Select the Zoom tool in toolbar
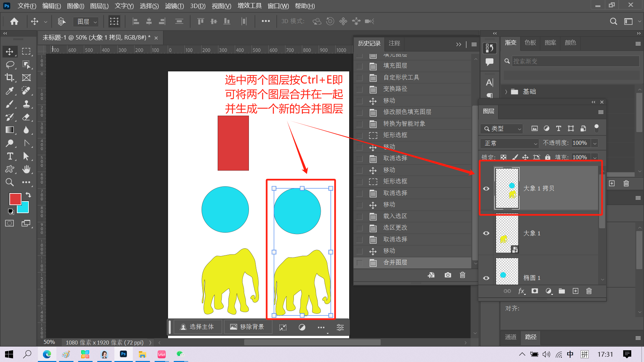The width and height of the screenshot is (644, 362). tap(10, 182)
